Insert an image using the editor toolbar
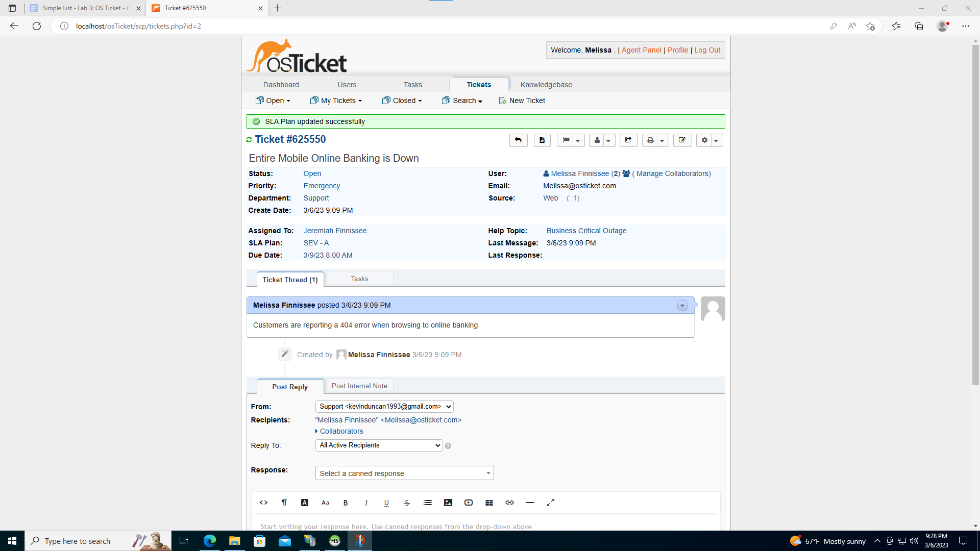Viewport: 980px width, 551px height. click(448, 503)
